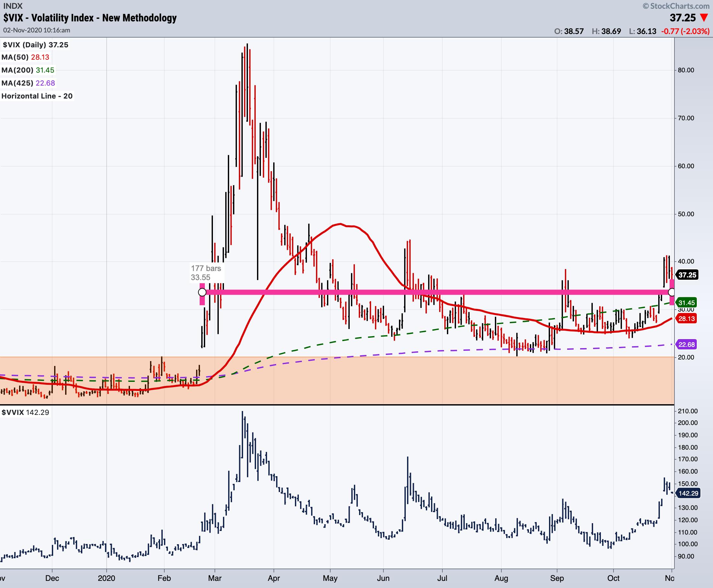Click the 2020 label on time axis
713x588 pixels.
106,578
